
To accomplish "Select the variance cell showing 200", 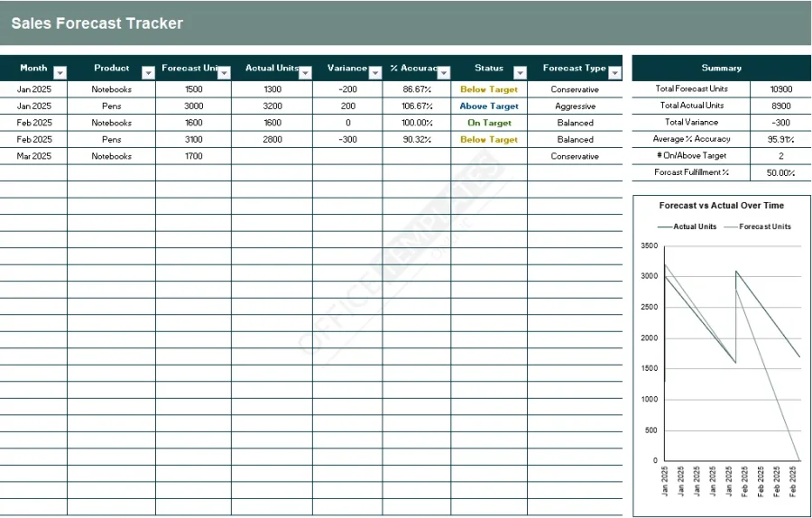I will click(x=348, y=106).
